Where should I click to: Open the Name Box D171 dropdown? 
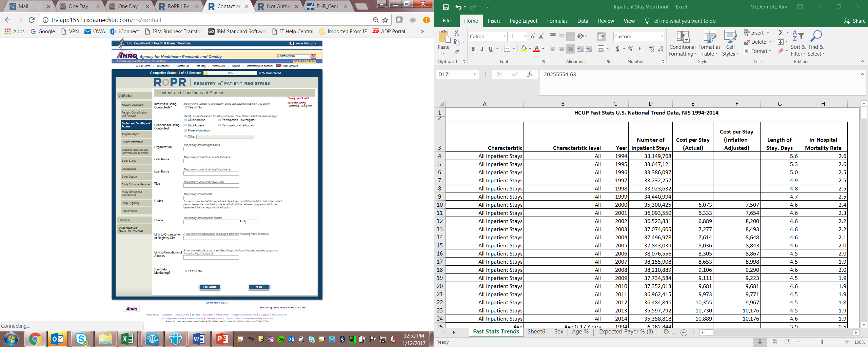click(x=475, y=75)
